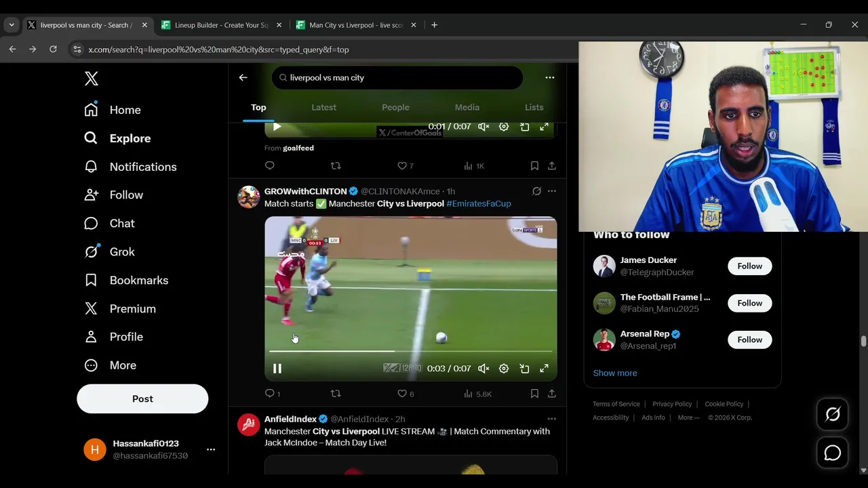Bookmark the GROWwithCLINTON post

[534, 394]
